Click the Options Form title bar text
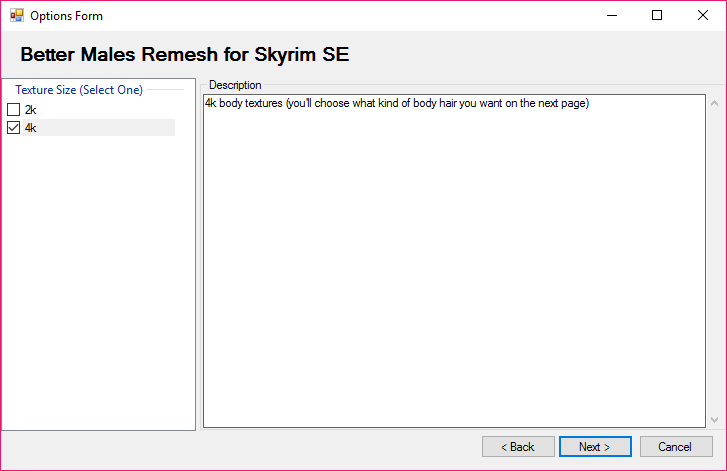The image size is (727, 471). [x=66, y=16]
